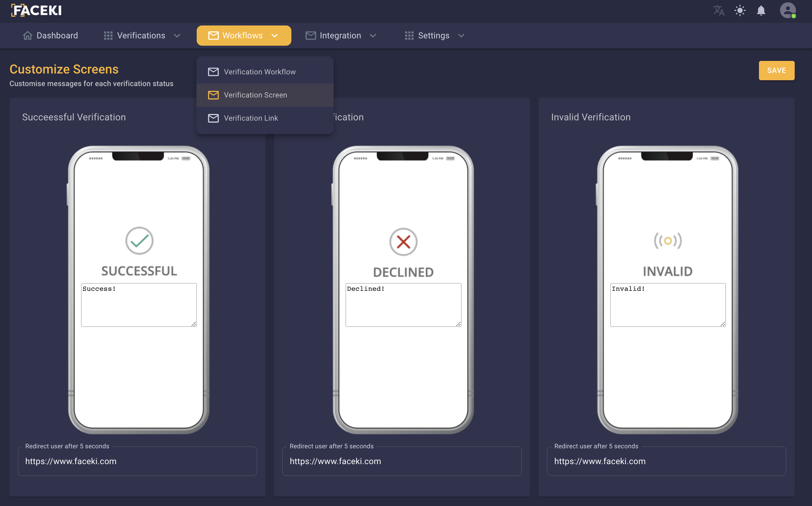
Task: Select Verification Workflow menu item
Action: (x=260, y=72)
